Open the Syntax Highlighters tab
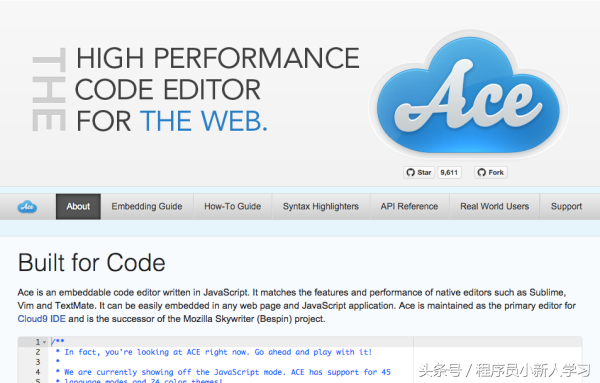 coord(321,207)
